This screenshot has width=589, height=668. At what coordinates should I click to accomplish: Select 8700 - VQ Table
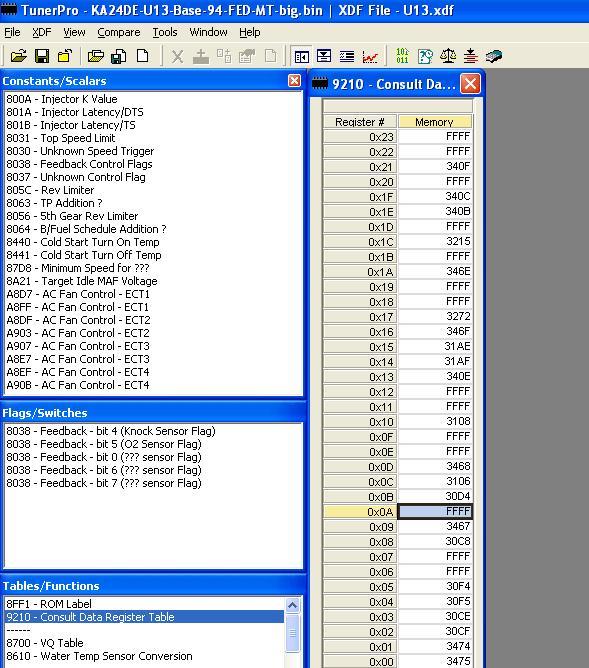point(45,643)
